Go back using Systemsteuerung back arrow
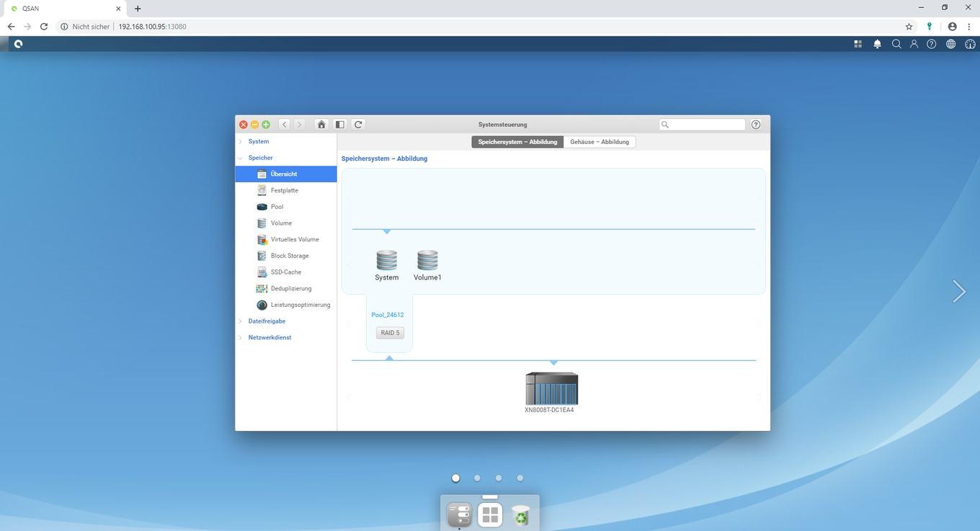The width and height of the screenshot is (980, 531). point(285,125)
